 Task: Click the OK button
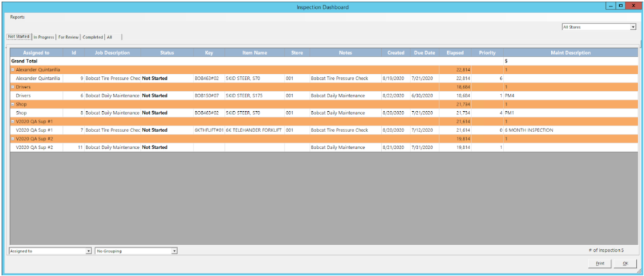(x=625, y=264)
